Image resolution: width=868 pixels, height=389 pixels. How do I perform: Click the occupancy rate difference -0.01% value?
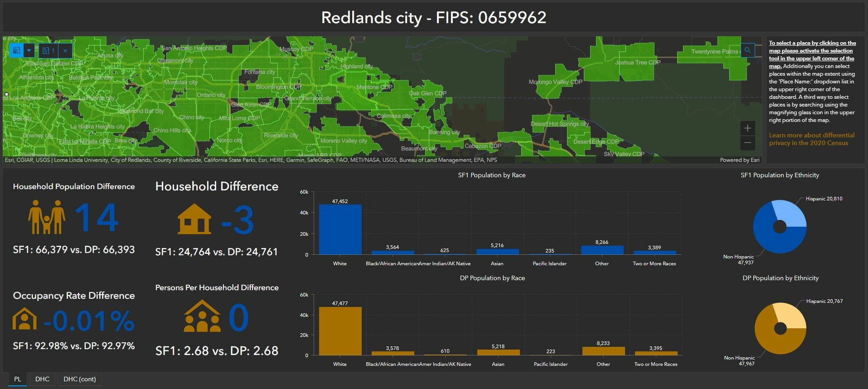tap(89, 321)
